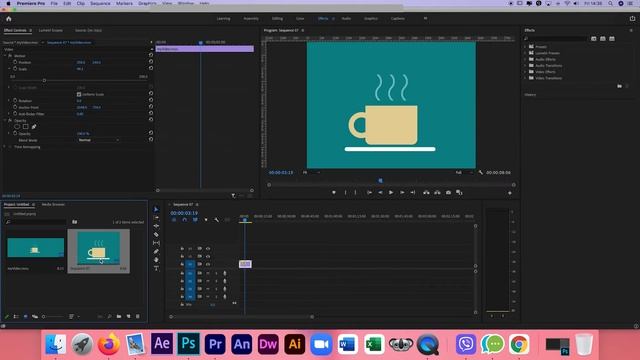Click the Scale slider handle in Effect Controls

(44, 81)
